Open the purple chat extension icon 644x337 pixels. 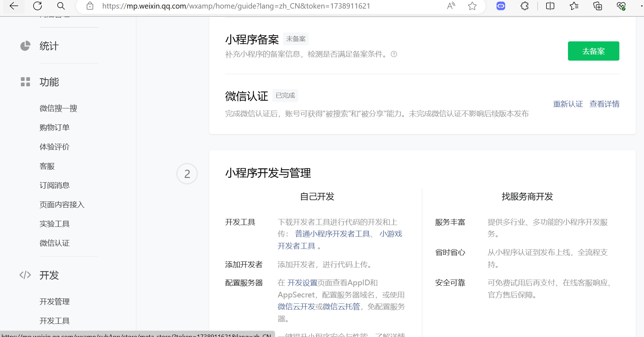[x=501, y=6]
